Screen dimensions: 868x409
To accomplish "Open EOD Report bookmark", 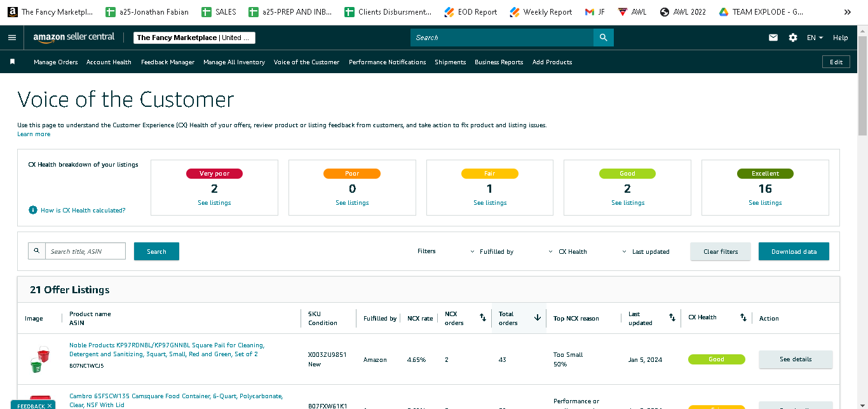I will (471, 12).
